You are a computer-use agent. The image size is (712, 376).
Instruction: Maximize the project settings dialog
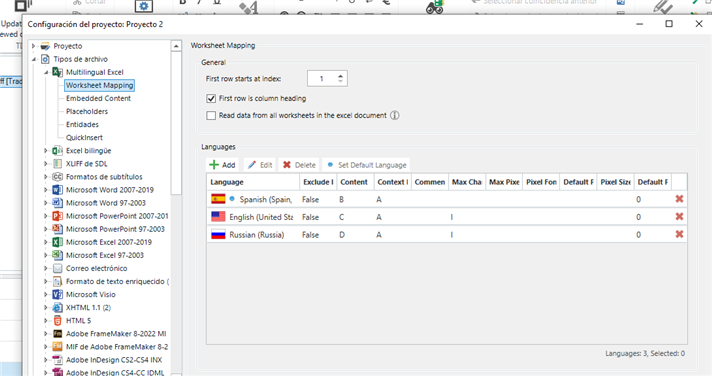click(669, 24)
